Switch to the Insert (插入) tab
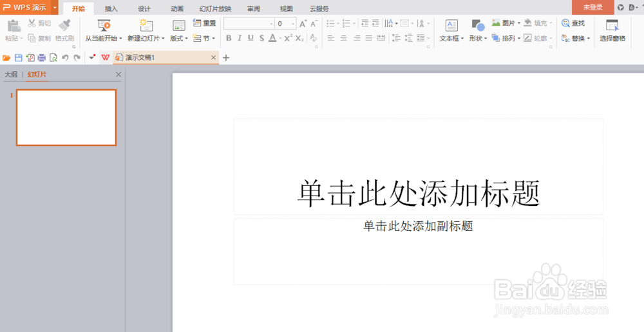The height and width of the screenshot is (332, 644). click(x=111, y=8)
